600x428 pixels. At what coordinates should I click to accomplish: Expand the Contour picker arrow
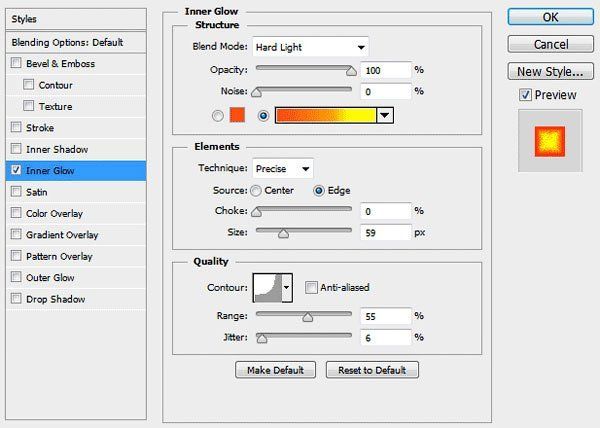coord(287,288)
